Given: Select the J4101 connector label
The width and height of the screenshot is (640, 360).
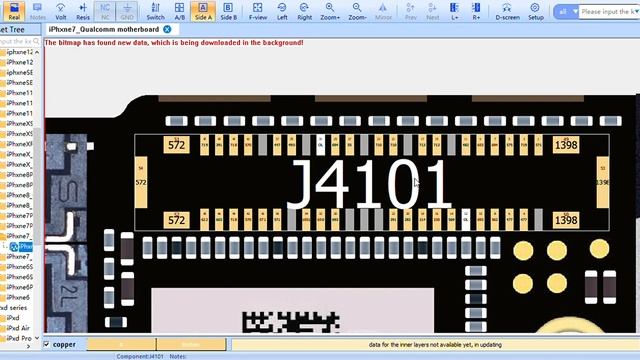Looking at the screenshot, I should click(x=369, y=183).
